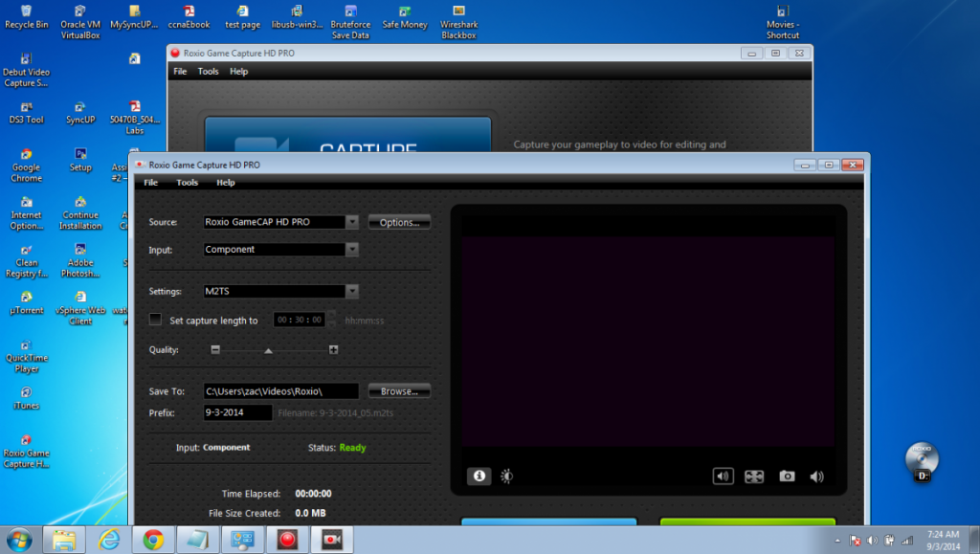Select the iTunes desktop icon

[x=26, y=398]
